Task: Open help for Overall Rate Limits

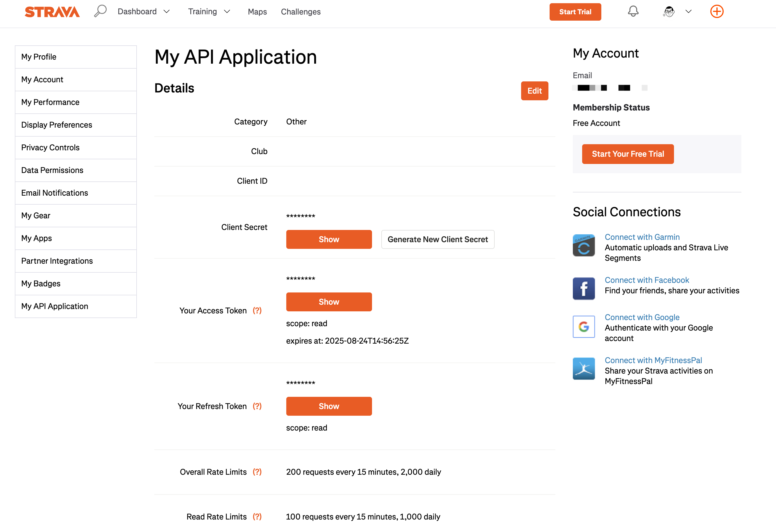Action: coord(257,472)
